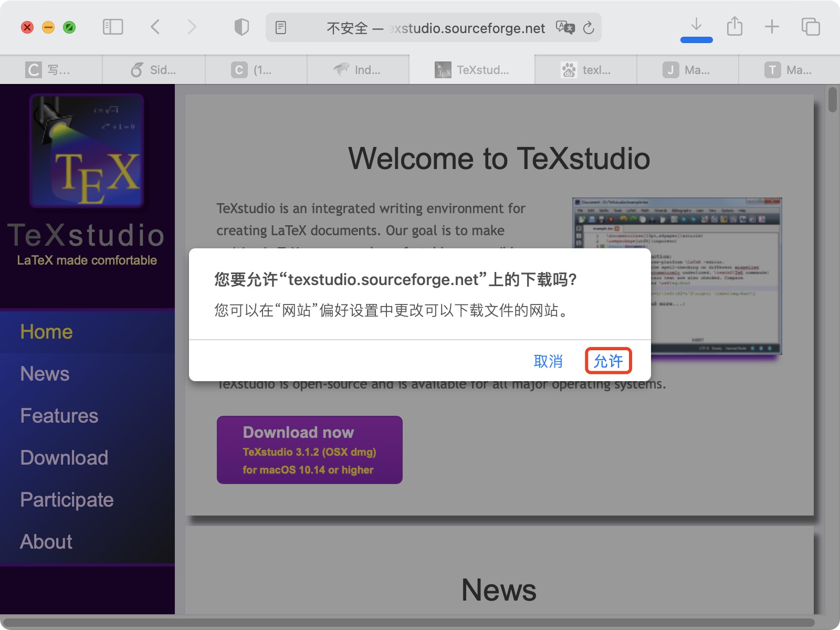Reload the current page
Screen dimensions: 840x630
[589, 28]
